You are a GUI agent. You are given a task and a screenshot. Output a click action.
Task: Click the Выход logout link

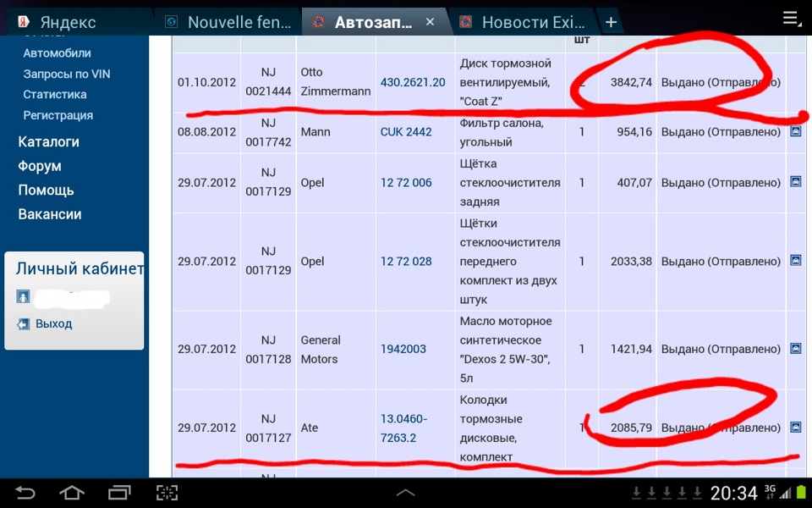click(54, 324)
